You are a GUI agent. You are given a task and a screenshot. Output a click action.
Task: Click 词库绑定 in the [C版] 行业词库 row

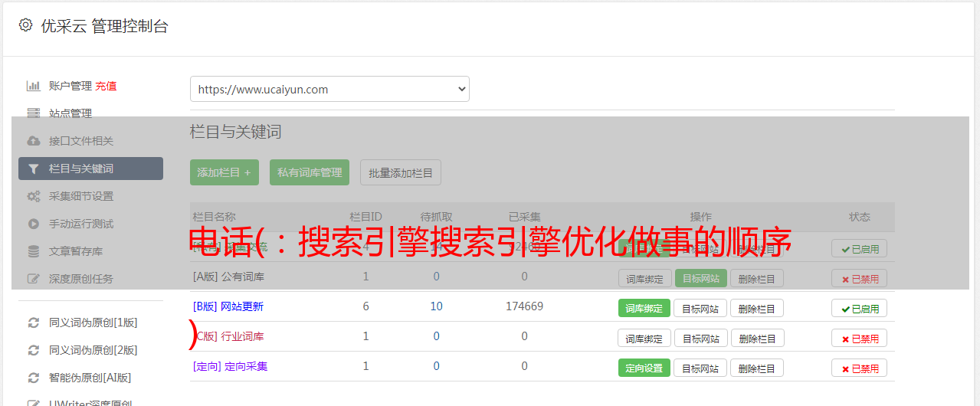click(644, 338)
